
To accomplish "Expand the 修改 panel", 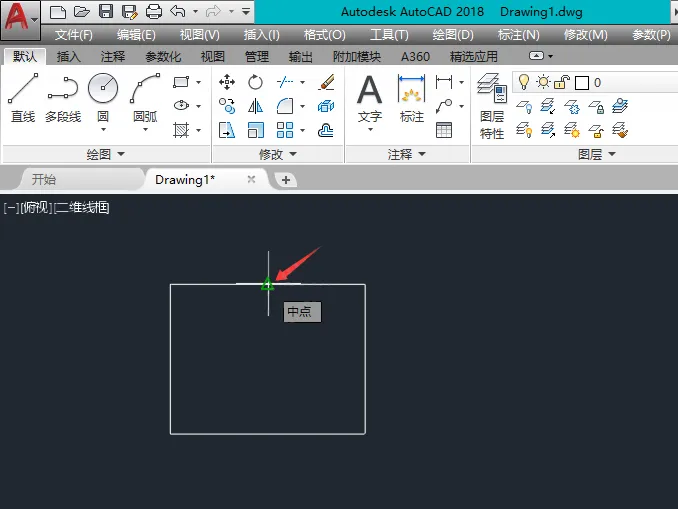I will pos(278,154).
